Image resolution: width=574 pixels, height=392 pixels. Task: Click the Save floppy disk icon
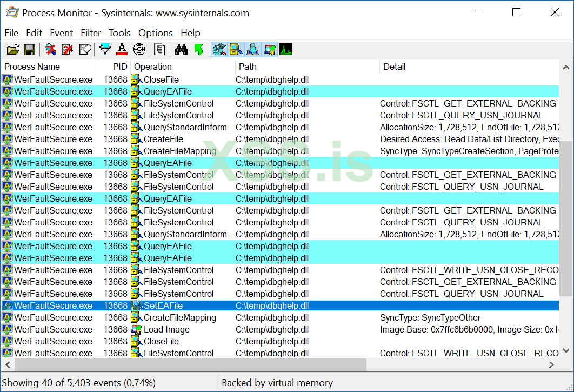29,49
